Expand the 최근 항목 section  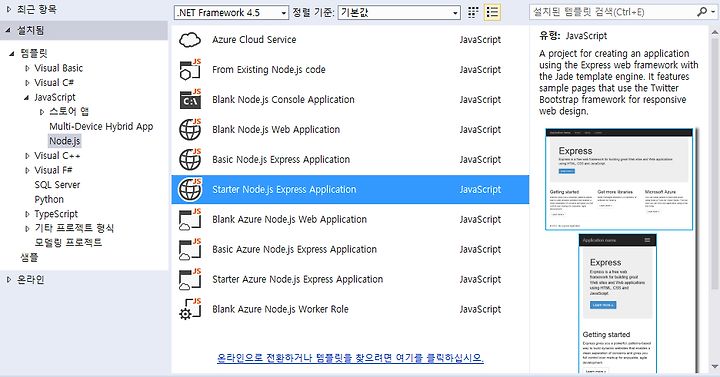tap(9, 9)
